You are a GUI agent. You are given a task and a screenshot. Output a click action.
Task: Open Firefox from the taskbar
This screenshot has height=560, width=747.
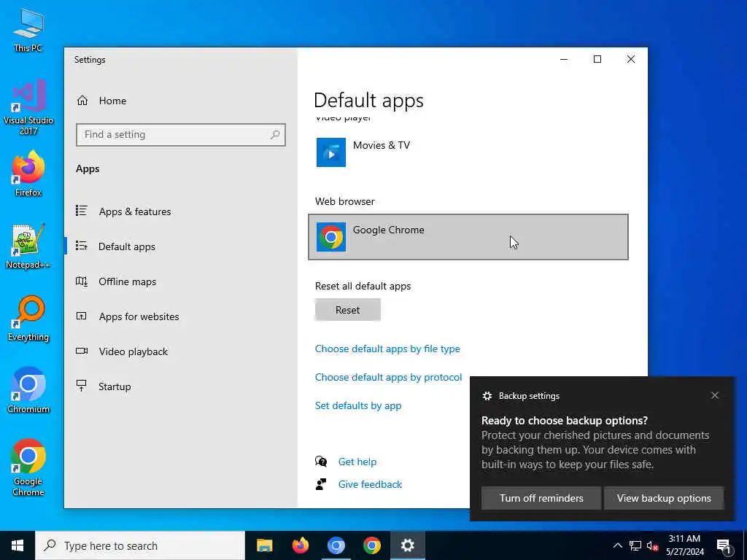pos(300,545)
